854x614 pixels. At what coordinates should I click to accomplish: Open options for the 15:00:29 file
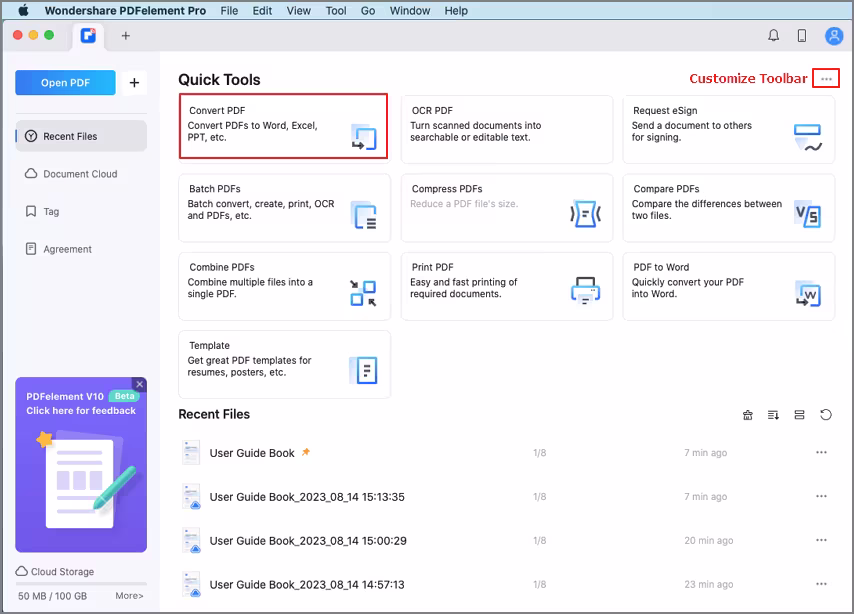click(x=821, y=540)
